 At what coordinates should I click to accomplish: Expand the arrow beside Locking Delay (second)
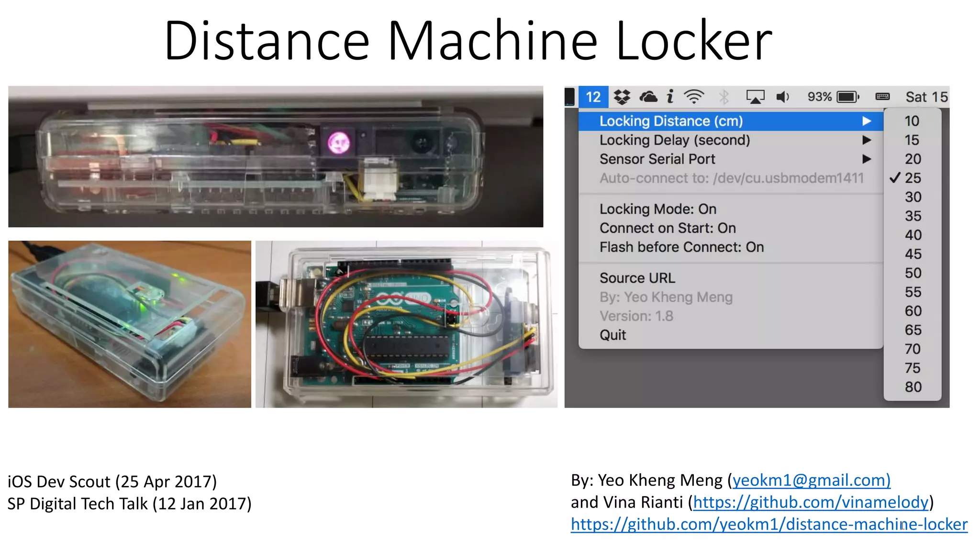click(867, 140)
